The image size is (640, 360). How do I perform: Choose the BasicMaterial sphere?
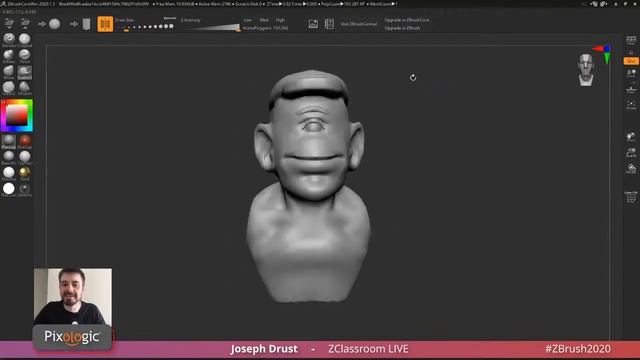9,157
